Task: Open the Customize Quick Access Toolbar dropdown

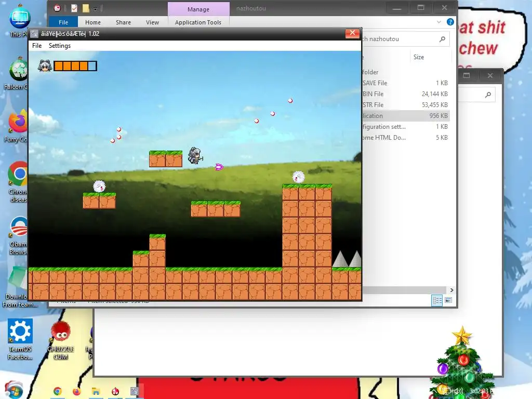Action: tap(96, 8)
